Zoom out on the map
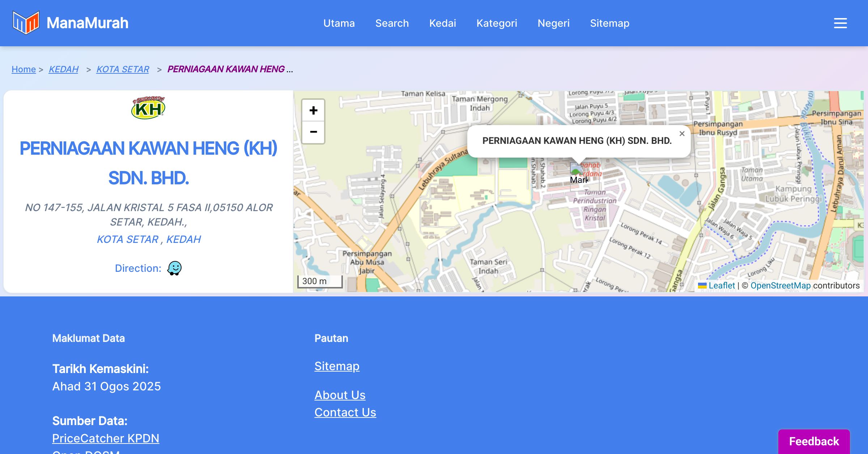This screenshot has width=868, height=454. (313, 132)
